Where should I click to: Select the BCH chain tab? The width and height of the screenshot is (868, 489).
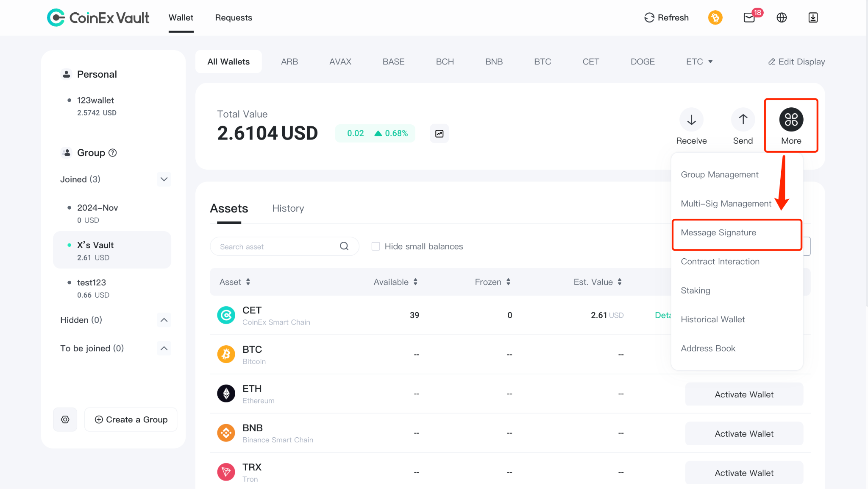coord(445,61)
